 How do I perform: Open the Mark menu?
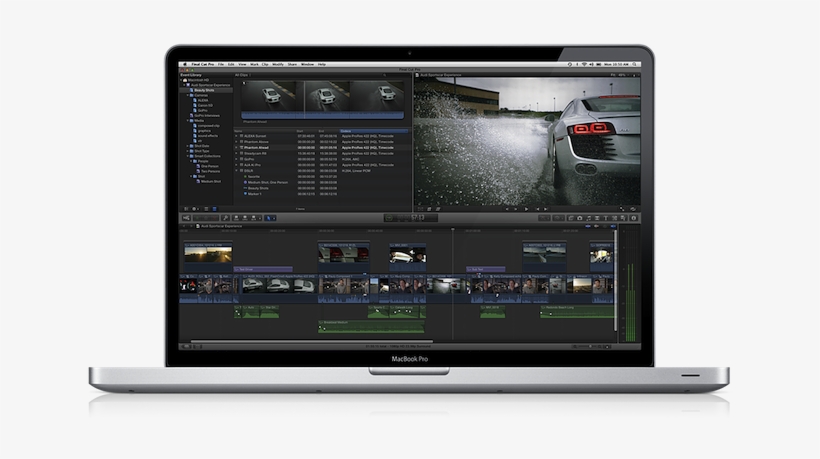tap(254, 64)
